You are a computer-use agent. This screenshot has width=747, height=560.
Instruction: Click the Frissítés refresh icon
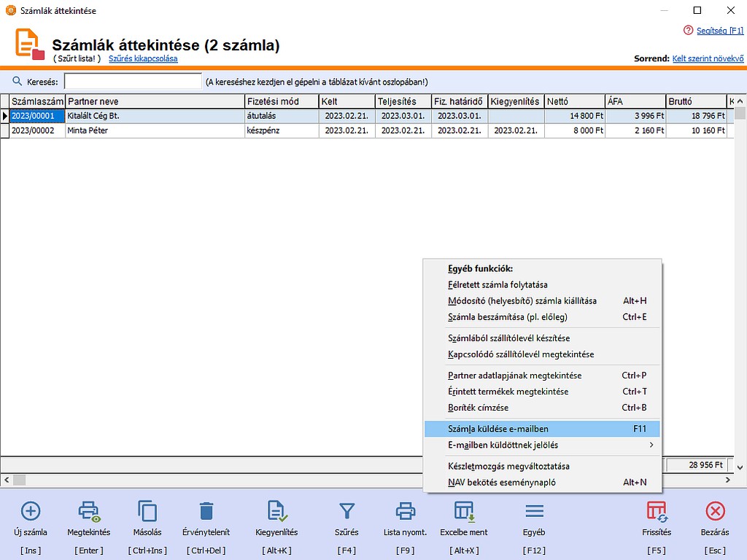[x=657, y=510]
